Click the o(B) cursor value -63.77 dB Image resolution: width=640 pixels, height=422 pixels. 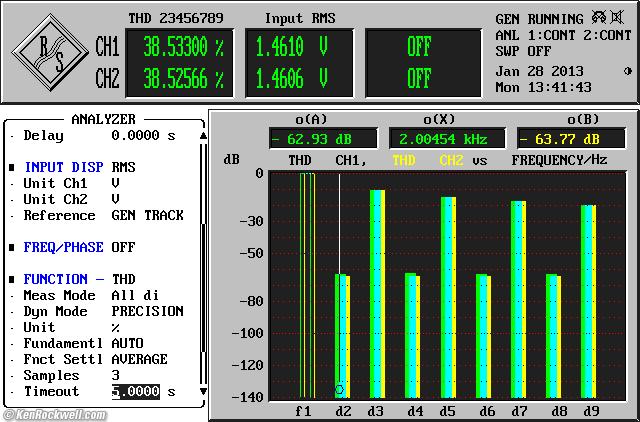tap(571, 139)
